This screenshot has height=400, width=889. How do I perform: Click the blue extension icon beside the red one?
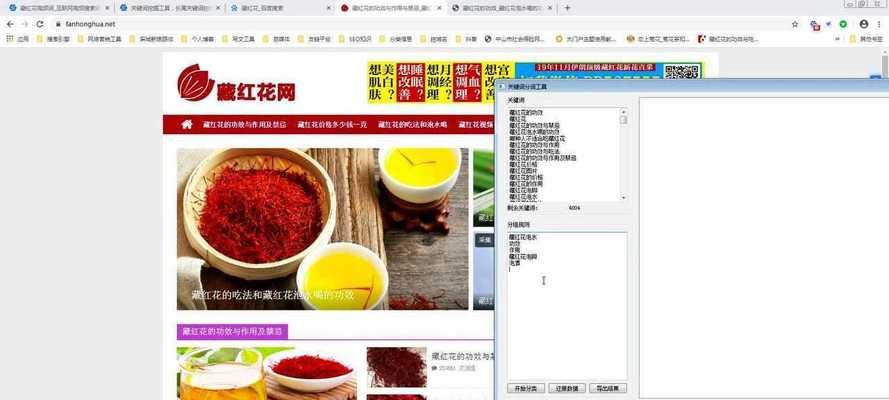[x=829, y=24]
